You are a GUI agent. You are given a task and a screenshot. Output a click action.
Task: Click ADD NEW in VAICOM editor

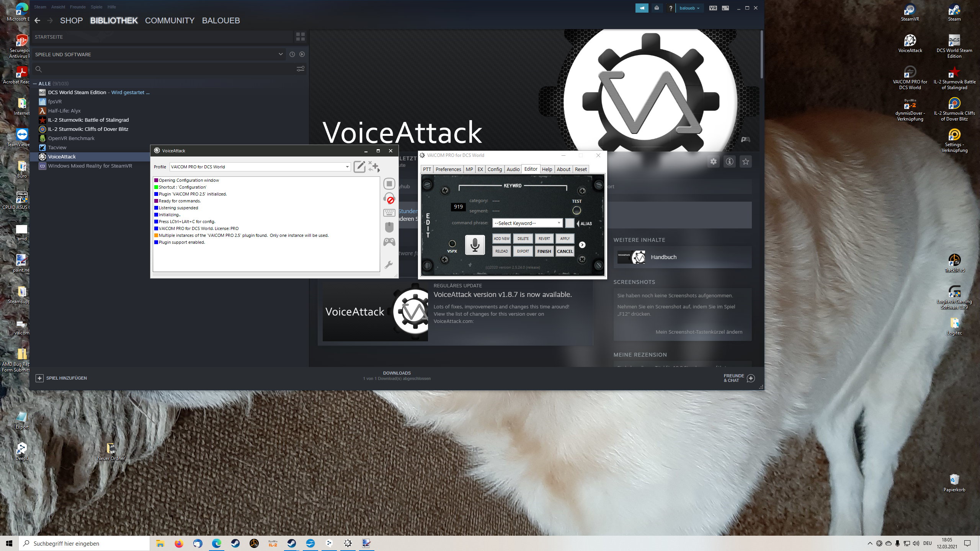(x=501, y=239)
